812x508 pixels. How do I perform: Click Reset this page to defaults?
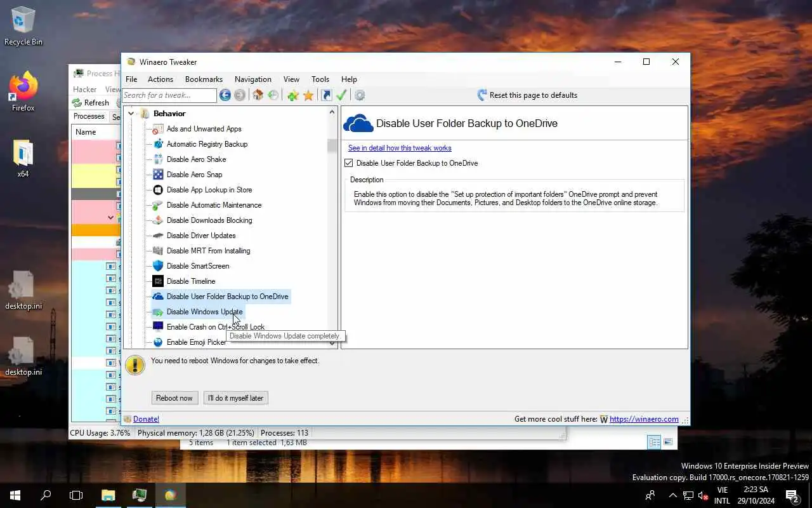pos(527,95)
